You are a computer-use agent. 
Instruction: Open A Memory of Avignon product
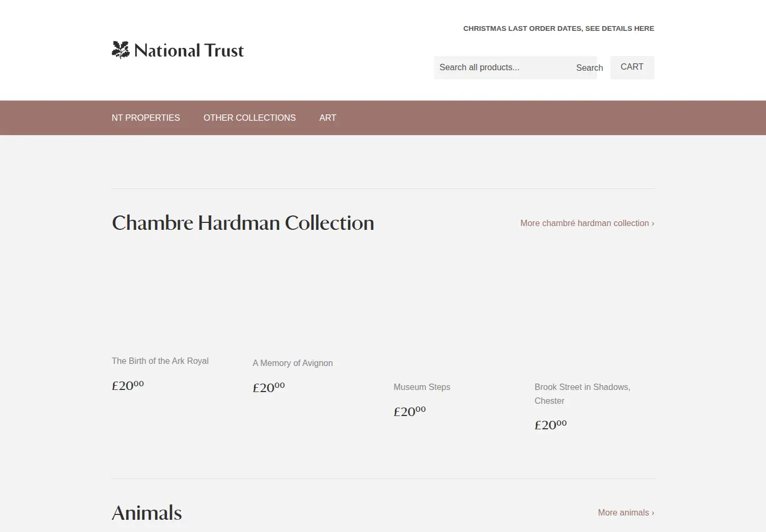click(293, 363)
